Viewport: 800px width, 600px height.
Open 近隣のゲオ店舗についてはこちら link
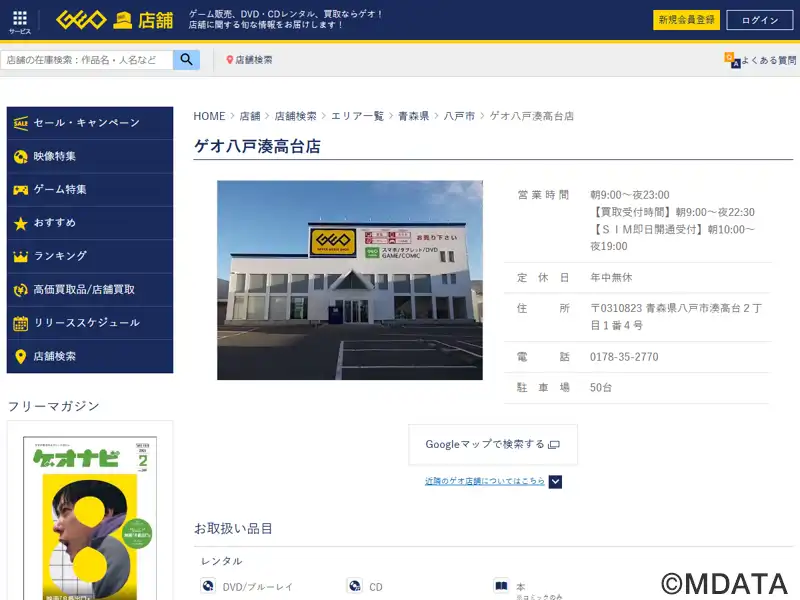pyautogui.click(x=485, y=481)
